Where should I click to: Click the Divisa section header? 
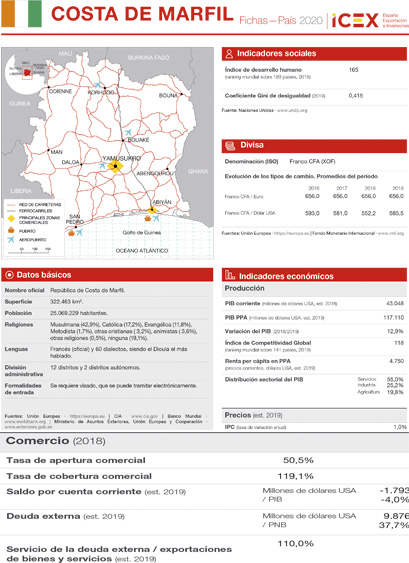point(314,146)
